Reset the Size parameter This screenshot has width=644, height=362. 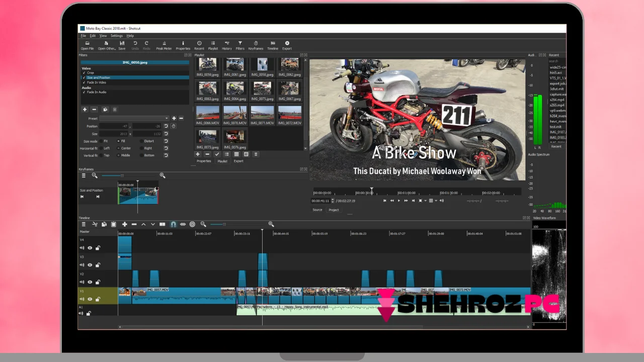pyautogui.click(x=166, y=134)
